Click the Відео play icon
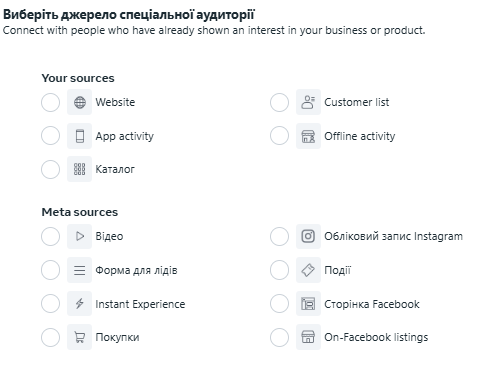 (x=79, y=236)
